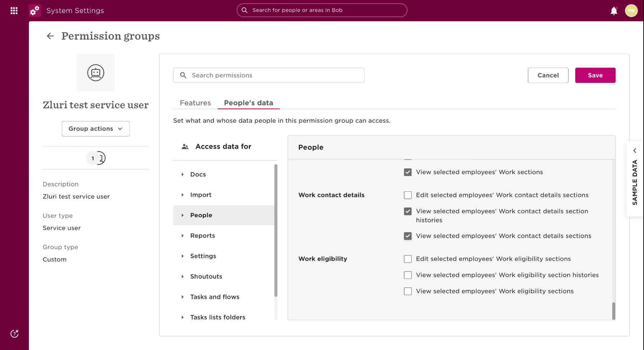Uncheck View selected employees' Work contact details sections
Screen dimensions: 644x350
point(408,236)
